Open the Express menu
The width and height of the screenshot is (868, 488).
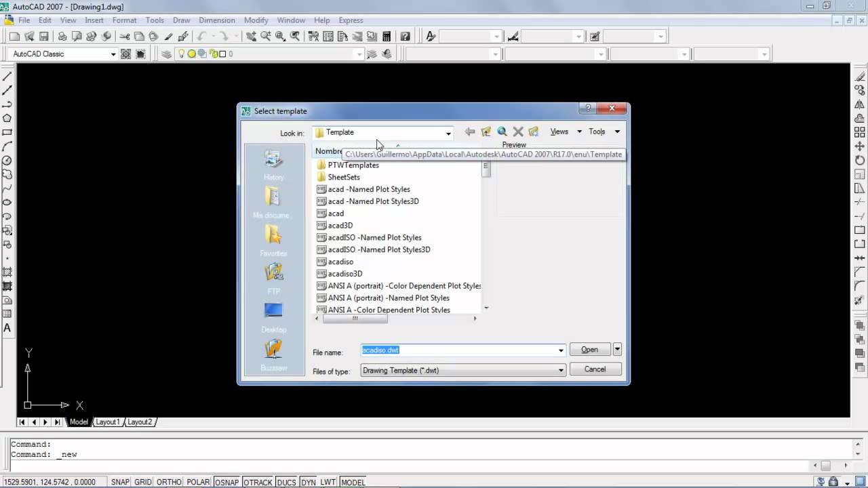[351, 20]
